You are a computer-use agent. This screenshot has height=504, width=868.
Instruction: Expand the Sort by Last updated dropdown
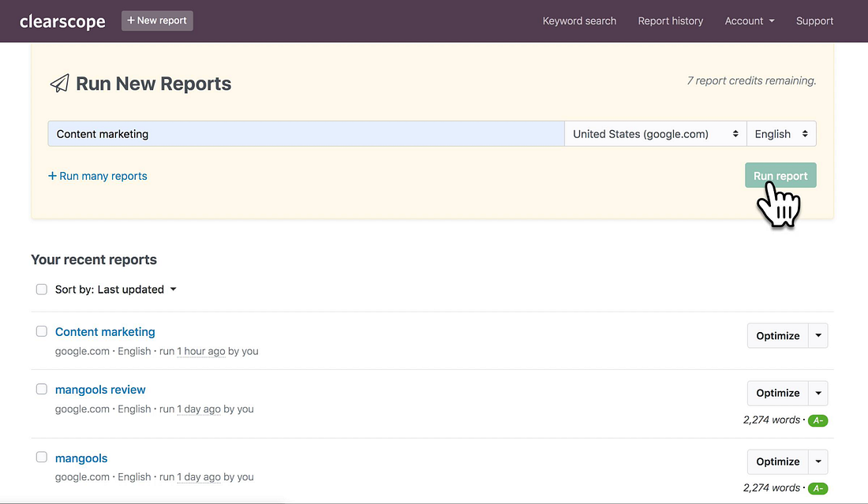[x=116, y=289]
